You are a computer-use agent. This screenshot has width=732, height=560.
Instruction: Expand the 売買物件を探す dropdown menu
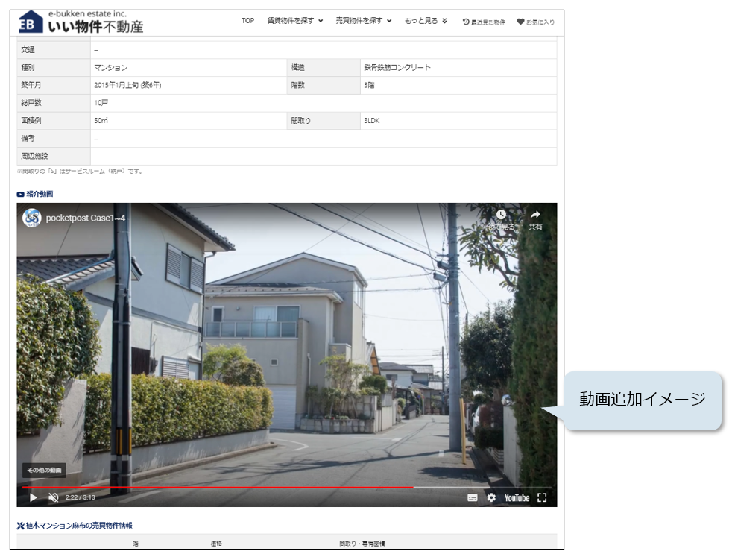(364, 21)
